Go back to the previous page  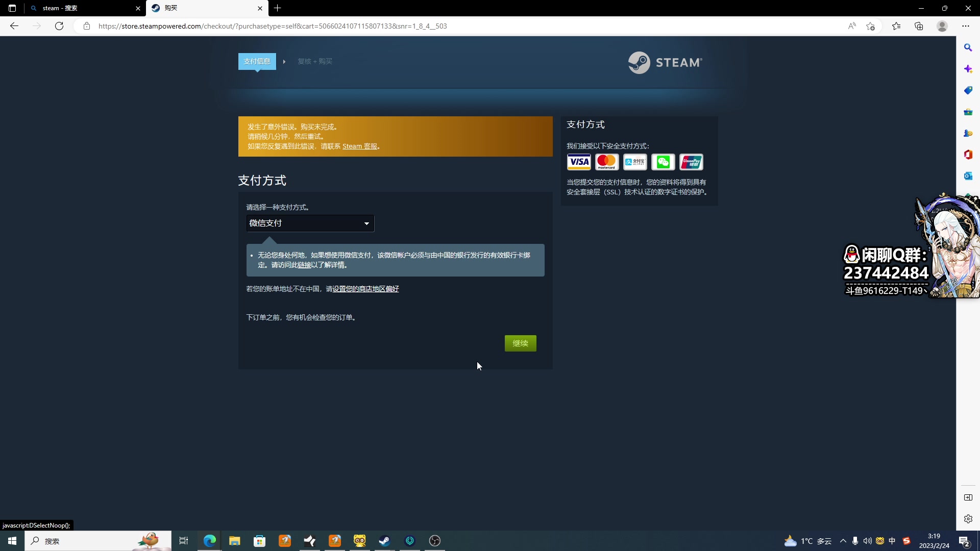pos(14,26)
